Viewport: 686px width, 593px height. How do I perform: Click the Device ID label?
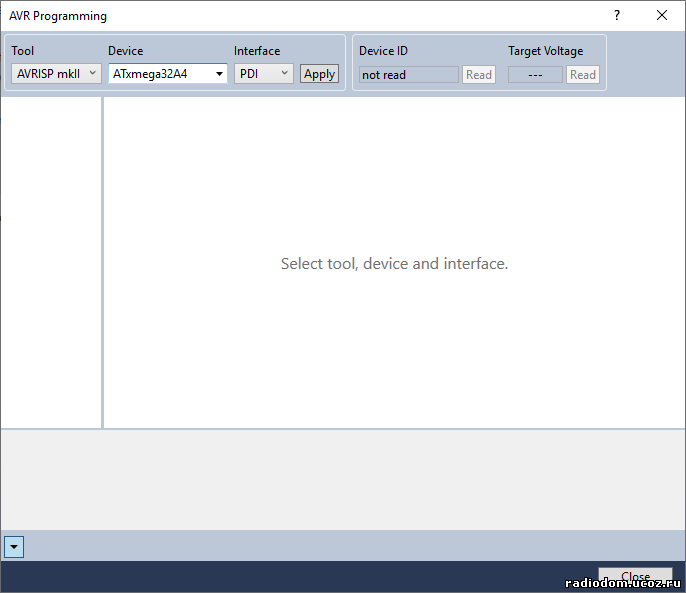(x=383, y=51)
